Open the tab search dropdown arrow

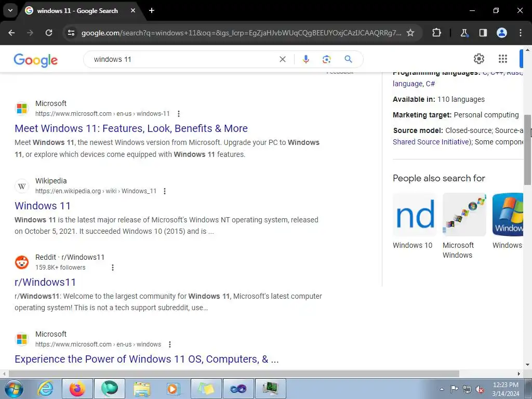coord(10,10)
